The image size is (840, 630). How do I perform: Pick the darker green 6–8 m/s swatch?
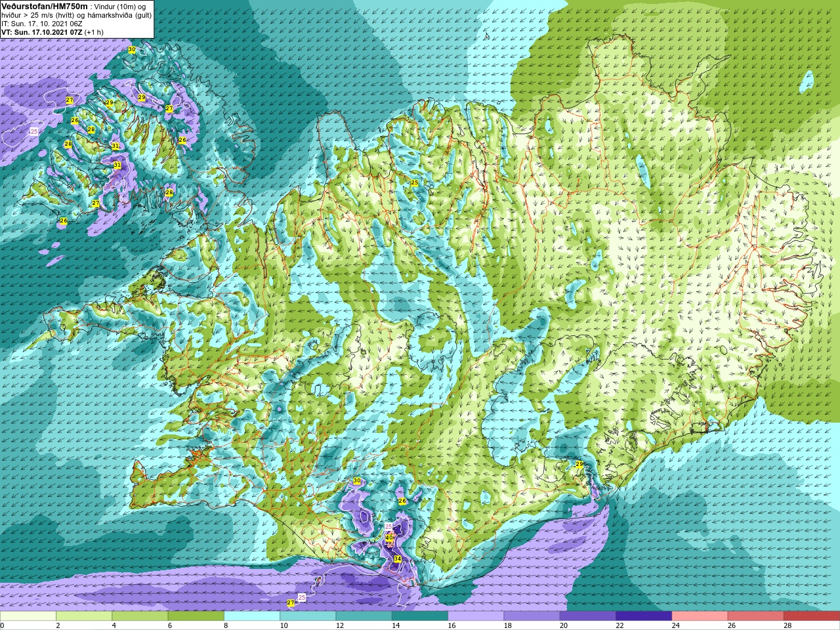click(196, 616)
